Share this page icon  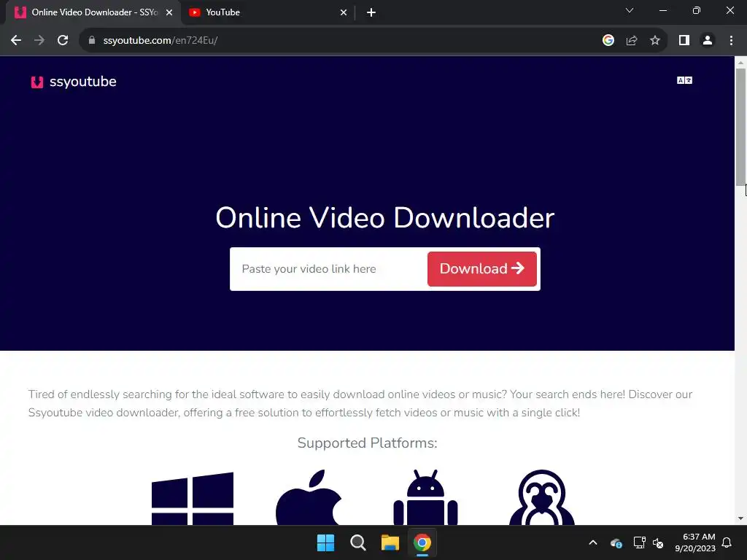point(632,41)
